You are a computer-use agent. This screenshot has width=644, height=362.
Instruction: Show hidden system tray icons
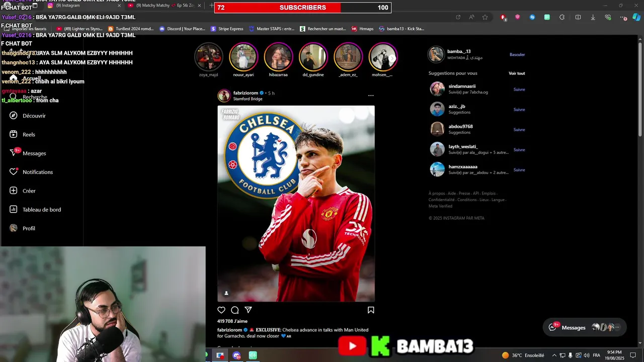554,355
